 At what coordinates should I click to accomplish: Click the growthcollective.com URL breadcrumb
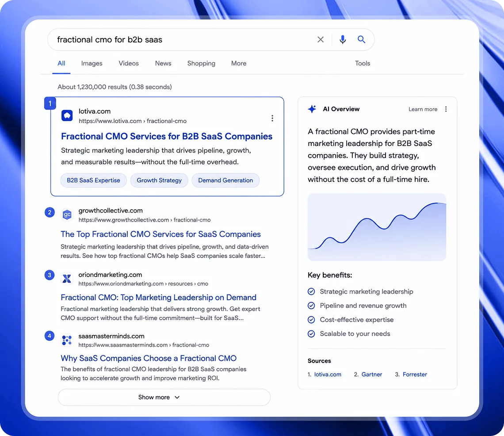(145, 220)
